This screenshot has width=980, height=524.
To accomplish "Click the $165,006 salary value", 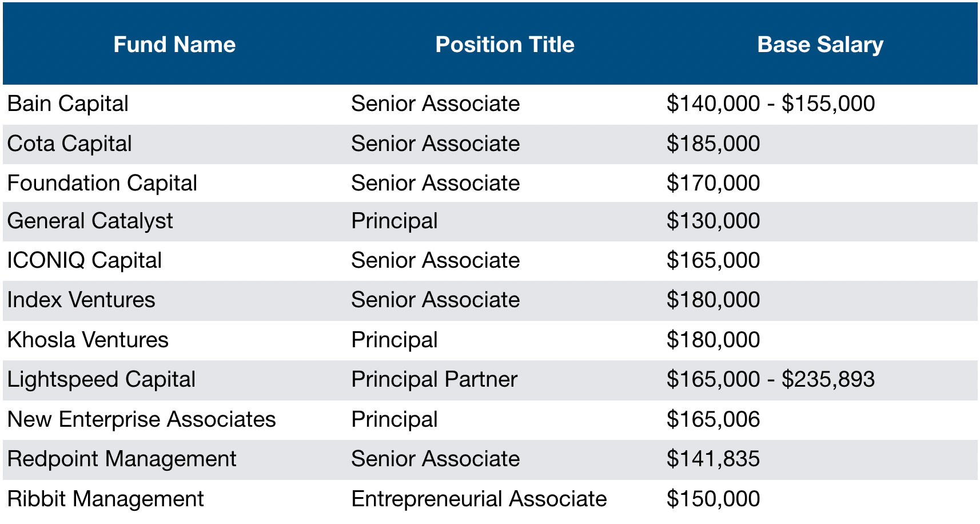I will click(x=713, y=419).
